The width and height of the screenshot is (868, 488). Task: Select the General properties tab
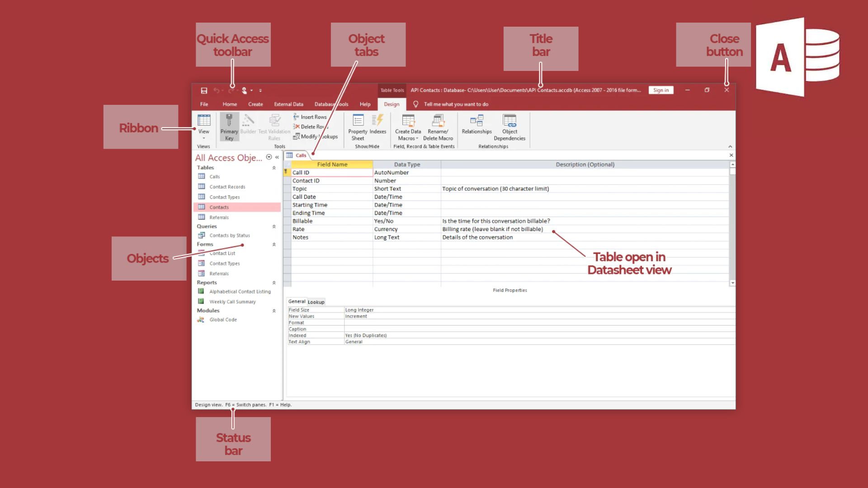(x=297, y=302)
